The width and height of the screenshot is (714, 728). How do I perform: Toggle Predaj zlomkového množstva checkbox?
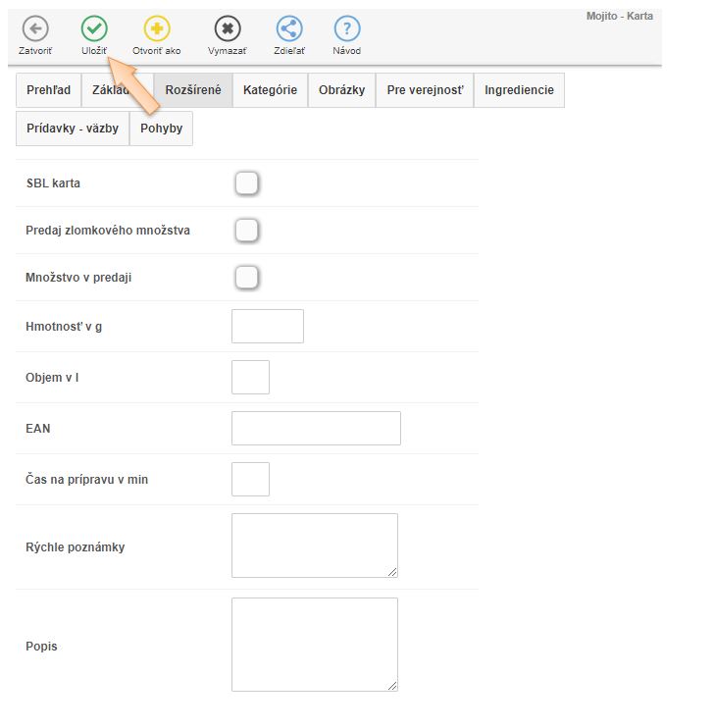tap(246, 231)
